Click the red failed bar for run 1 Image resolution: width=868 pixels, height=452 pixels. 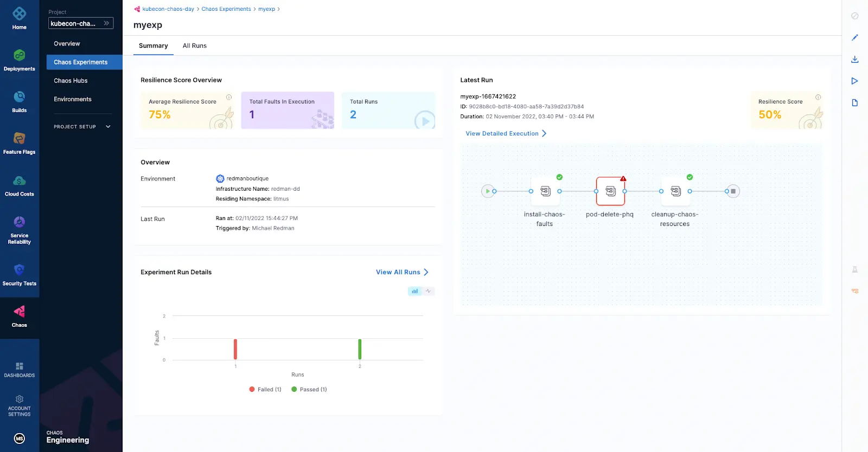pos(235,349)
